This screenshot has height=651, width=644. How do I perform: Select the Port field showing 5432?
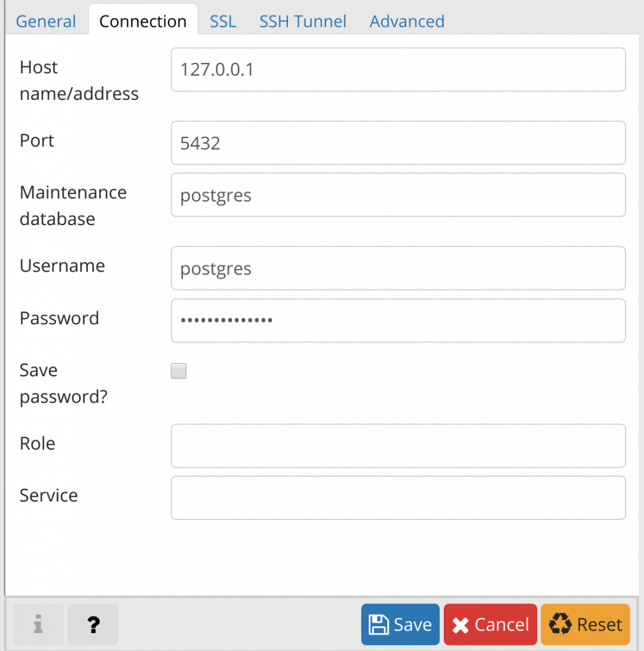click(x=398, y=143)
